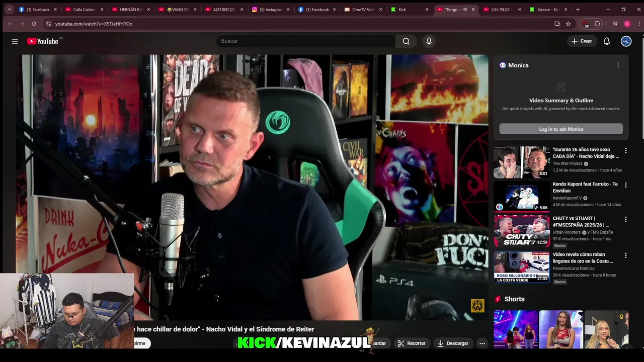Close the 'OmeTV Video' tab

point(380,10)
